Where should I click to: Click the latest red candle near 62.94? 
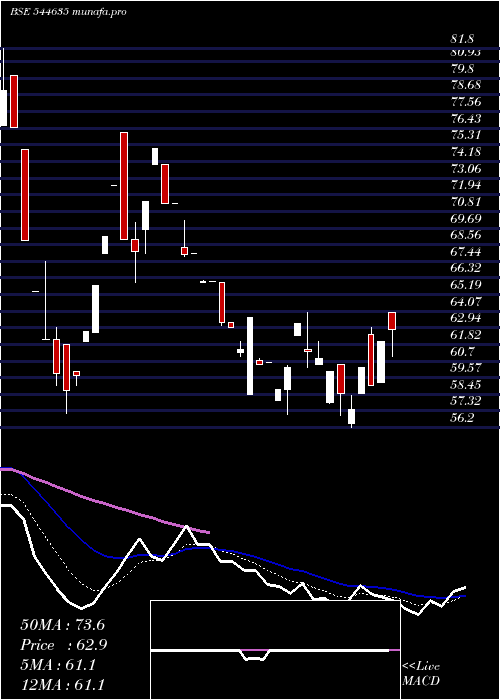[392, 321]
